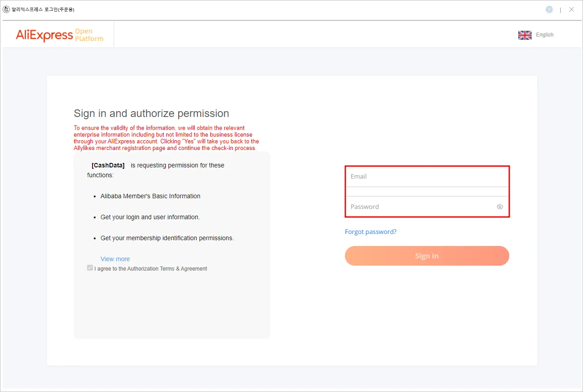Toggle the Authorization Terms agreement checkbox
Screen dimensions: 583x392
click(x=90, y=268)
